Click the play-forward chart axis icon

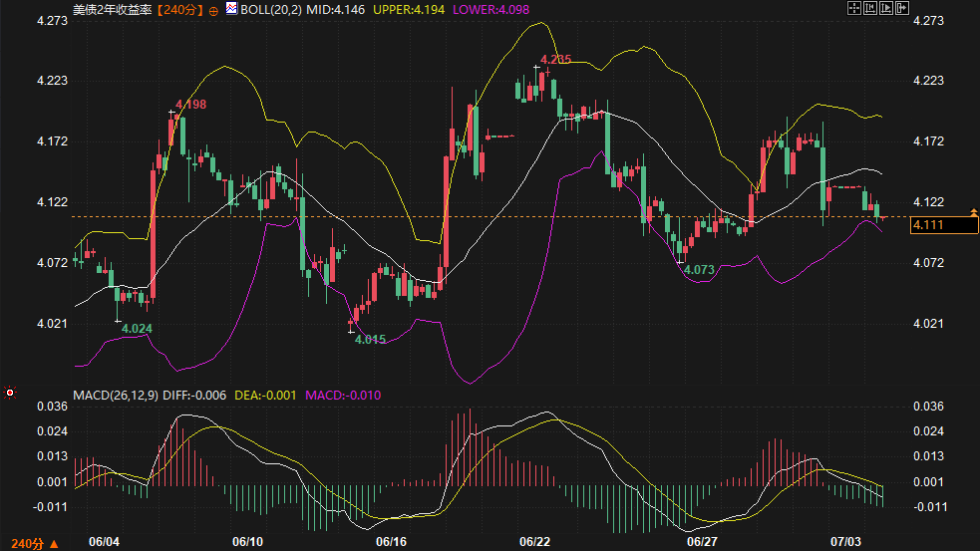pos(886,8)
